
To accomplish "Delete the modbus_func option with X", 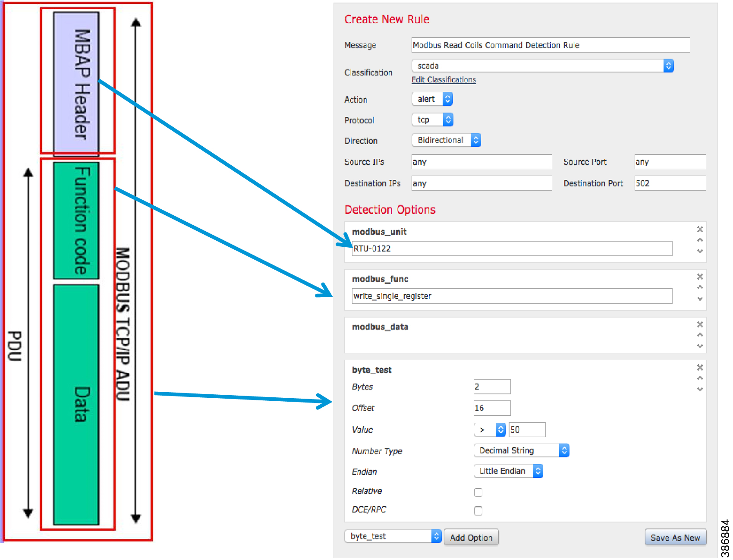I will [x=700, y=277].
